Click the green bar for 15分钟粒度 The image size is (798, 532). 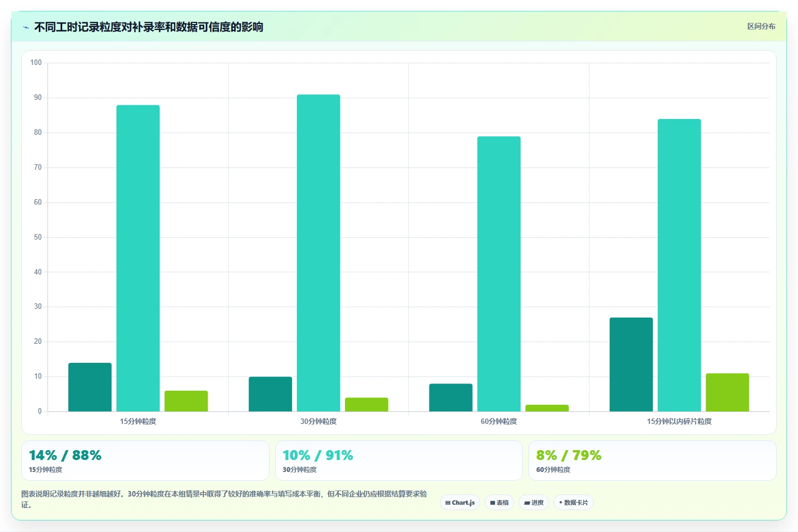(x=186, y=401)
